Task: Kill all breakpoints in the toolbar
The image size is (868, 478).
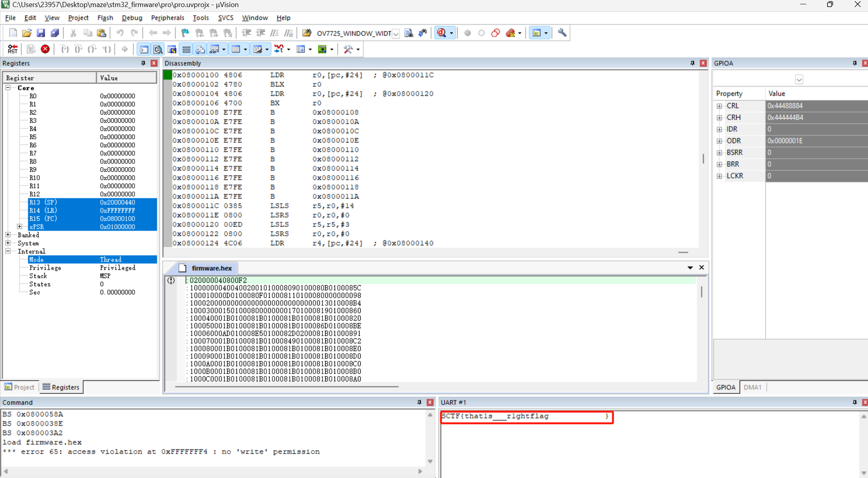Action: [x=510, y=33]
